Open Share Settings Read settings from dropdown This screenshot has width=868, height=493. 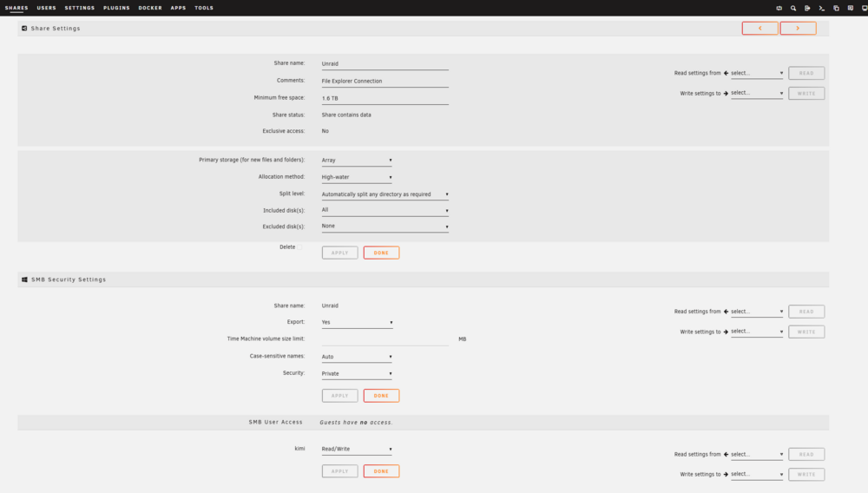[757, 73]
